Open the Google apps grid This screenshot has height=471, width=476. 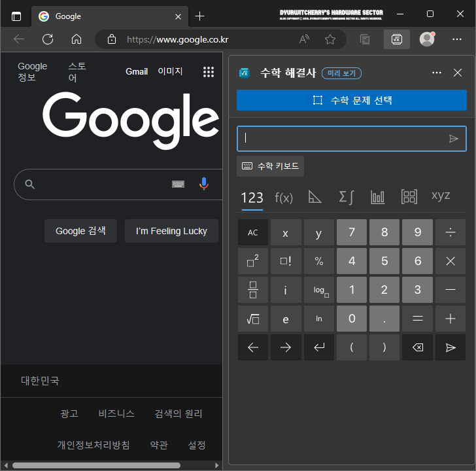pos(208,72)
